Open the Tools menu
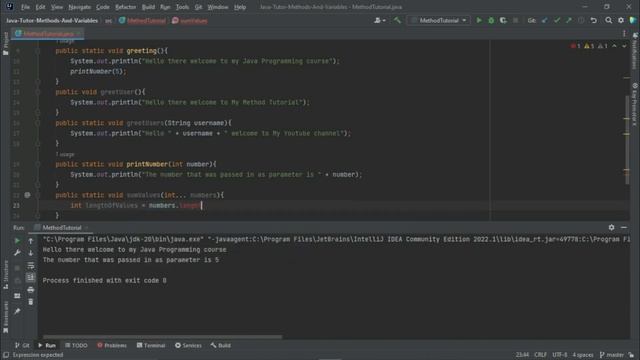 (x=182, y=7)
